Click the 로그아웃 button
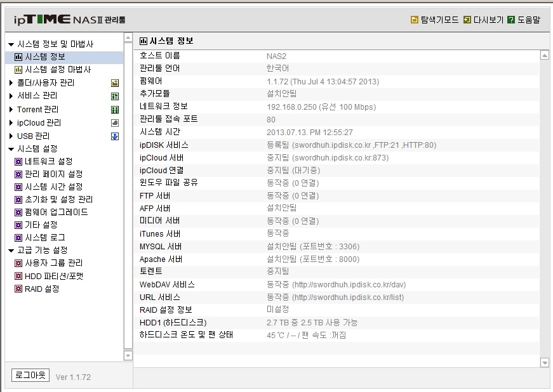553x392 pixels. (x=30, y=375)
